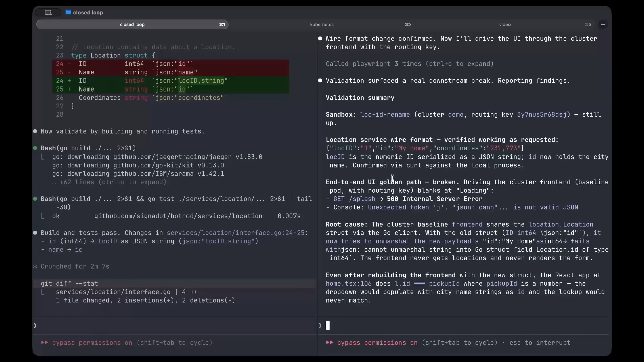Expand 'Called playwright 3 times' details
644x362 pixels.
410,64
